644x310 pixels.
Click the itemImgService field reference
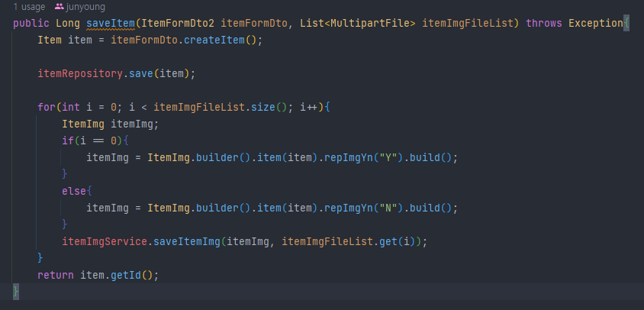pos(105,242)
